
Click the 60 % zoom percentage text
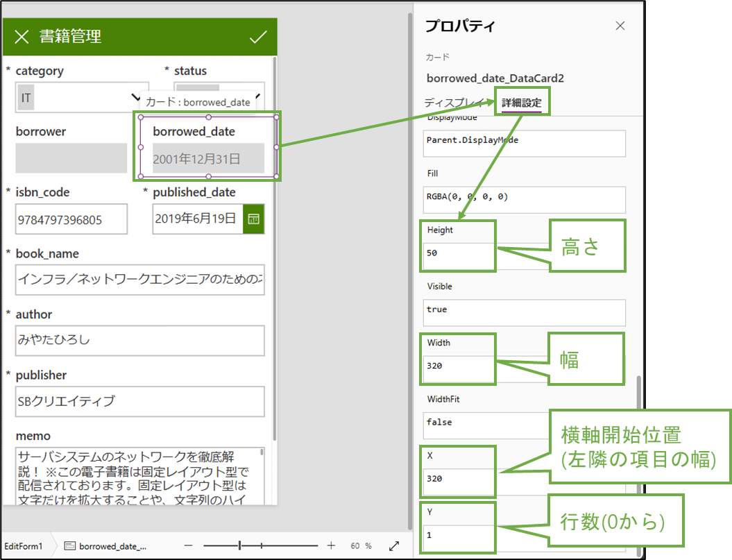coord(361,546)
